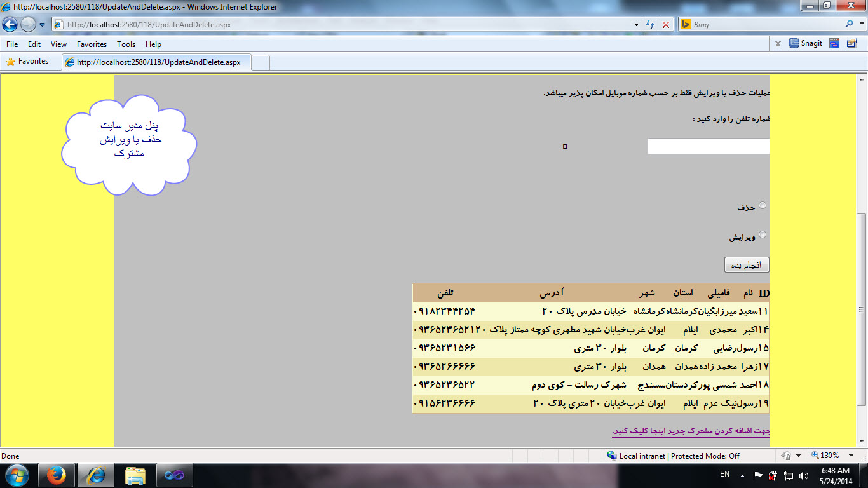868x488 pixels.
Task: Open the Edit menu
Action: (x=34, y=44)
